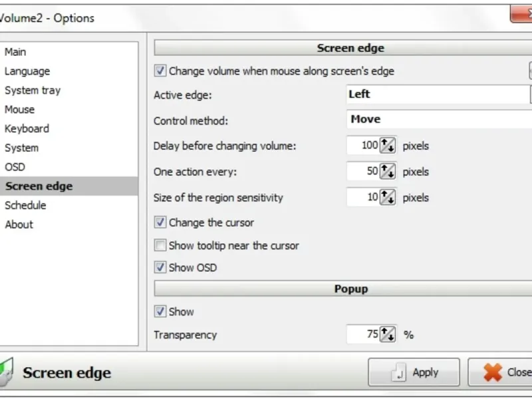The image size is (532, 399).
Task: Enable Show tooltip near the cursor
Action: [x=160, y=245]
